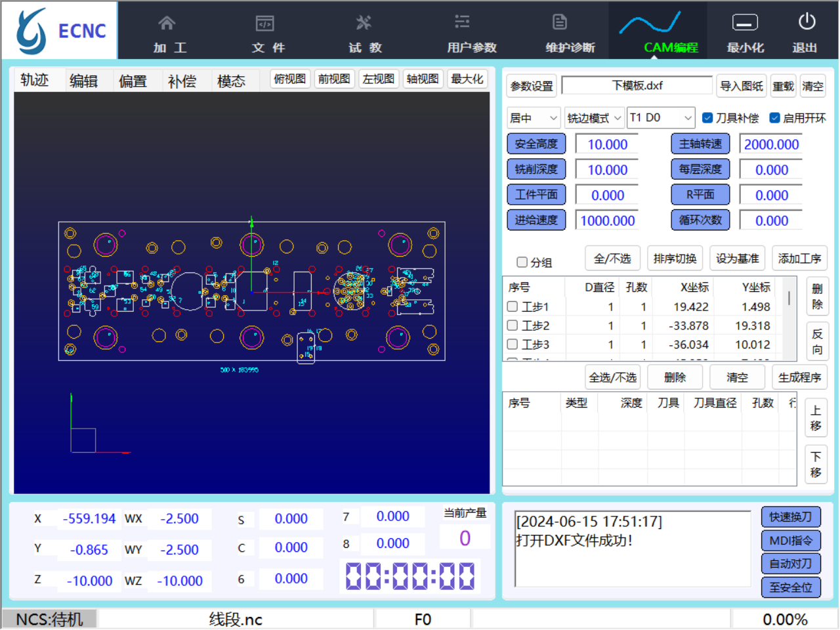Click the 退出 power icon

click(807, 22)
